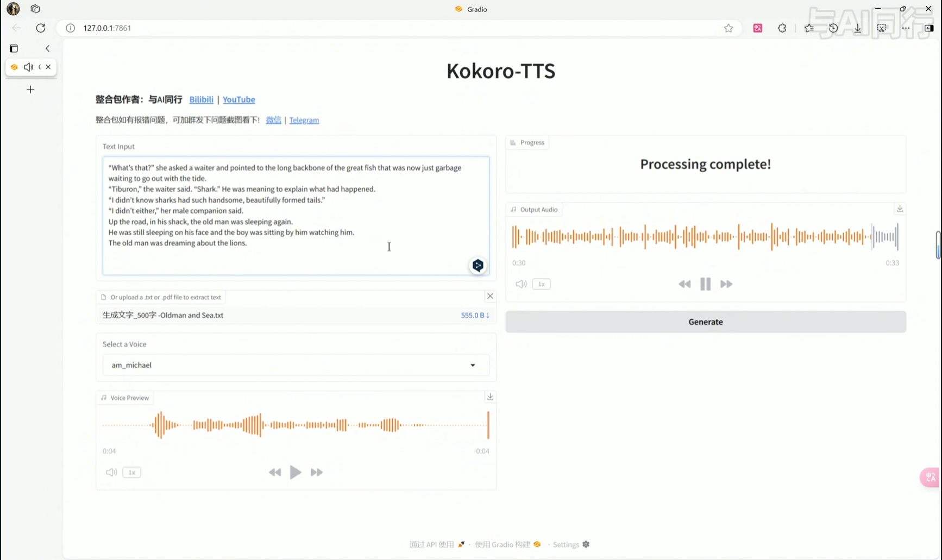
Task: Fast forward the Voice Preview
Action: (x=316, y=473)
